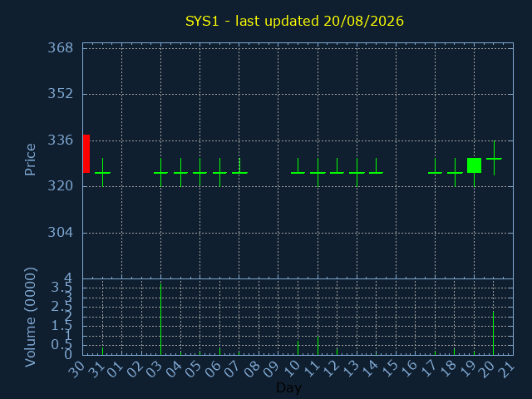
Task: Select the tall volume bar on day 03
Action: pos(160,319)
